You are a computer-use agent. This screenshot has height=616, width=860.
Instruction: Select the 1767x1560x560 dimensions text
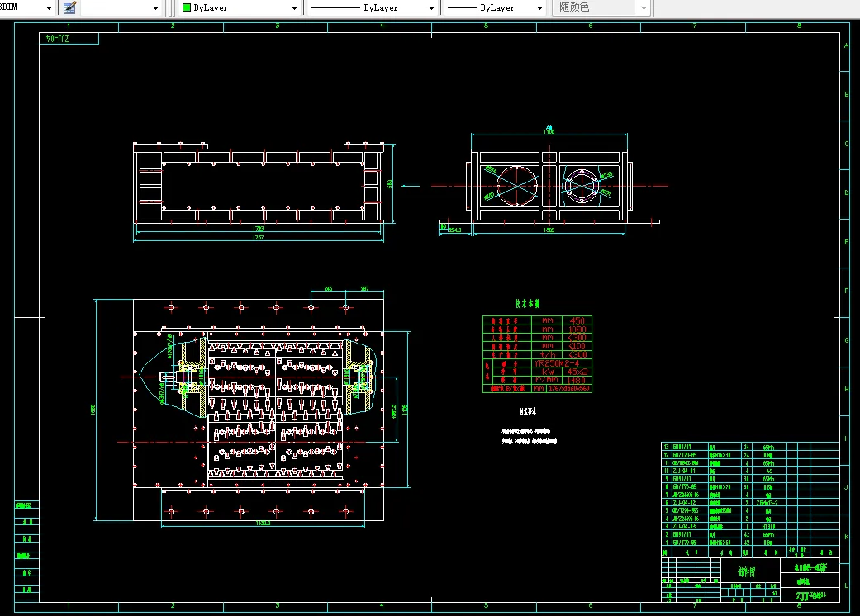pos(568,388)
